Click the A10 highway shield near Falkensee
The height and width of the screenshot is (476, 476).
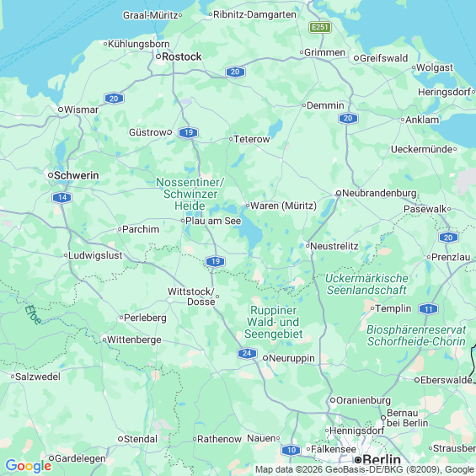click(x=291, y=450)
